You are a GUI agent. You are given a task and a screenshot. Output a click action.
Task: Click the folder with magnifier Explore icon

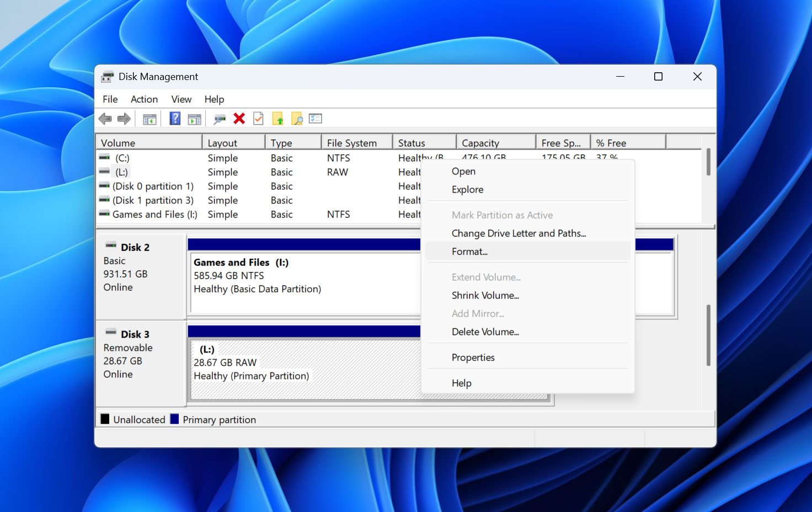[297, 119]
